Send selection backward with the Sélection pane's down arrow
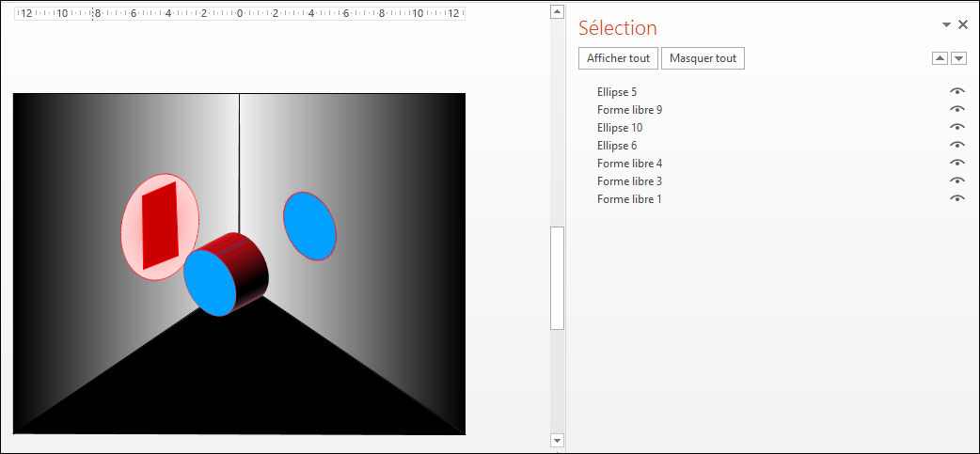The image size is (980, 454). coord(958,58)
